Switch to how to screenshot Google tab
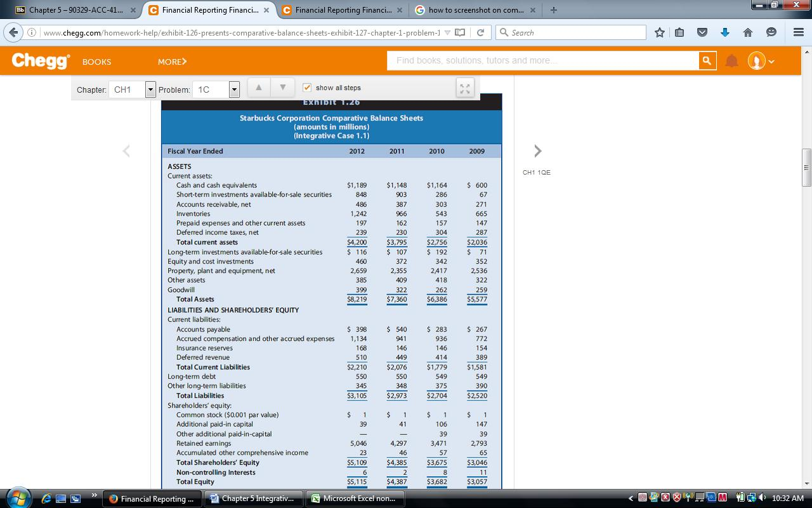The width and height of the screenshot is (812, 508). (475, 10)
